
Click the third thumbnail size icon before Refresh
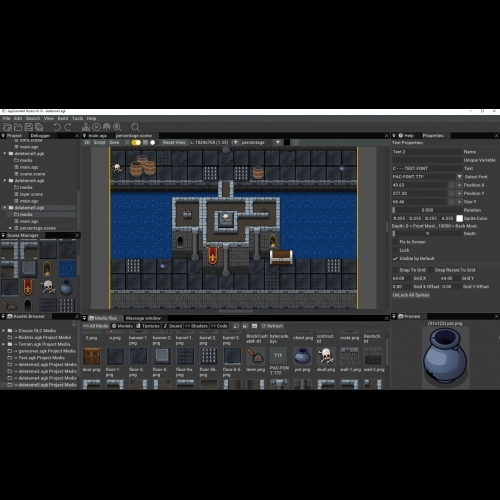click(x=255, y=326)
